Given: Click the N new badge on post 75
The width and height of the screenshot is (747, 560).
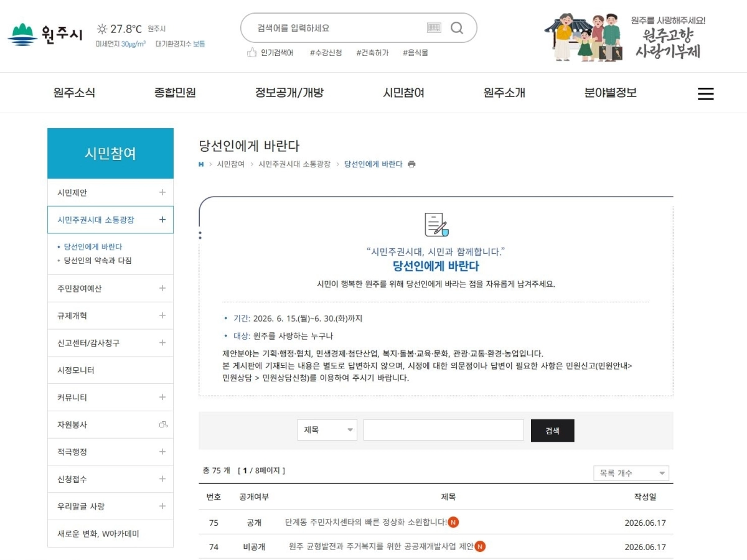Looking at the screenshot, I should click(x=453, y=522).
